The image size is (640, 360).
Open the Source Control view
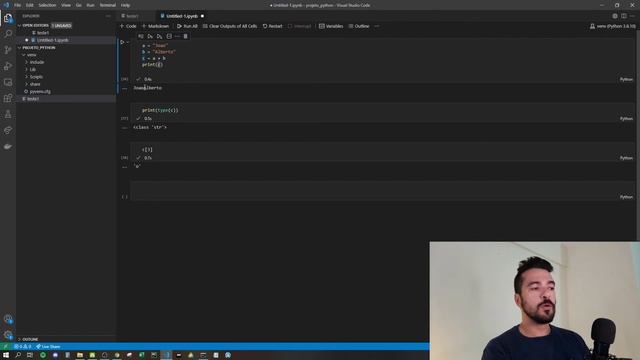pos(8,50)
